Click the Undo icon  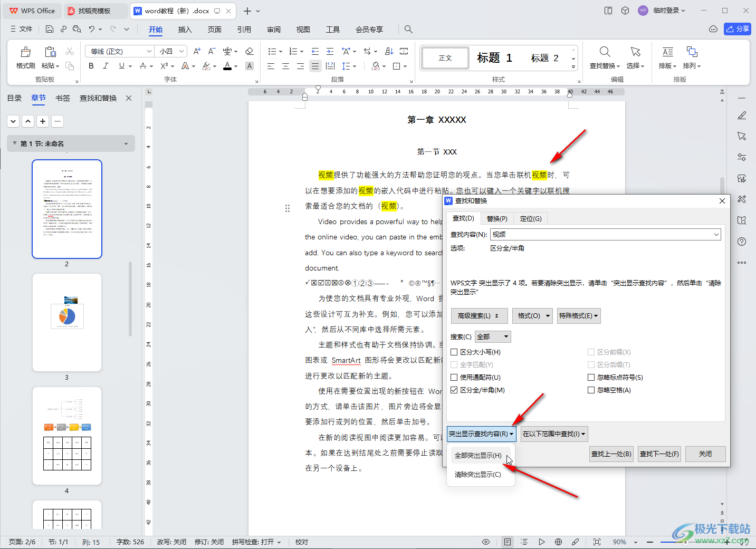pos(92,29)
